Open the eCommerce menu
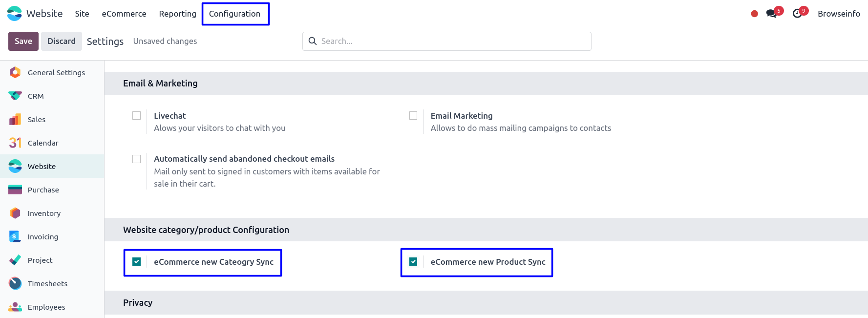This screenshot has width=868, height=318. 124,14
